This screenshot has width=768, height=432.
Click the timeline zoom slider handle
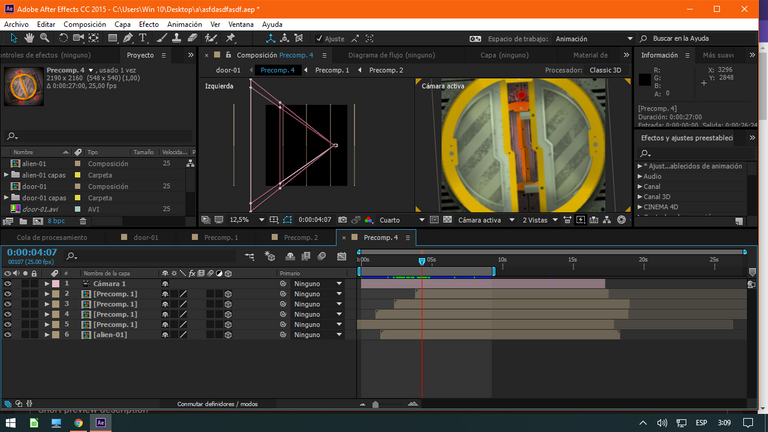(x=376, y=405)
